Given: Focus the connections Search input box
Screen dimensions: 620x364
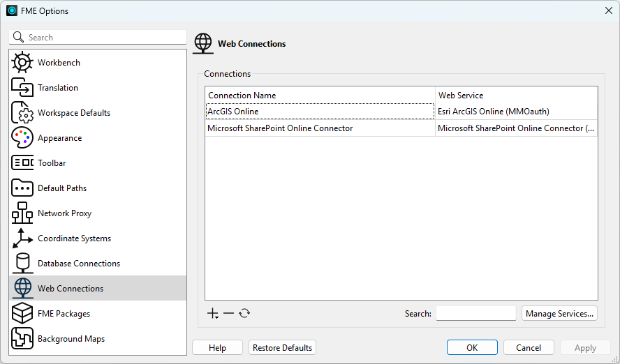Looking at the screenshot, I should (x=476, y=314).
